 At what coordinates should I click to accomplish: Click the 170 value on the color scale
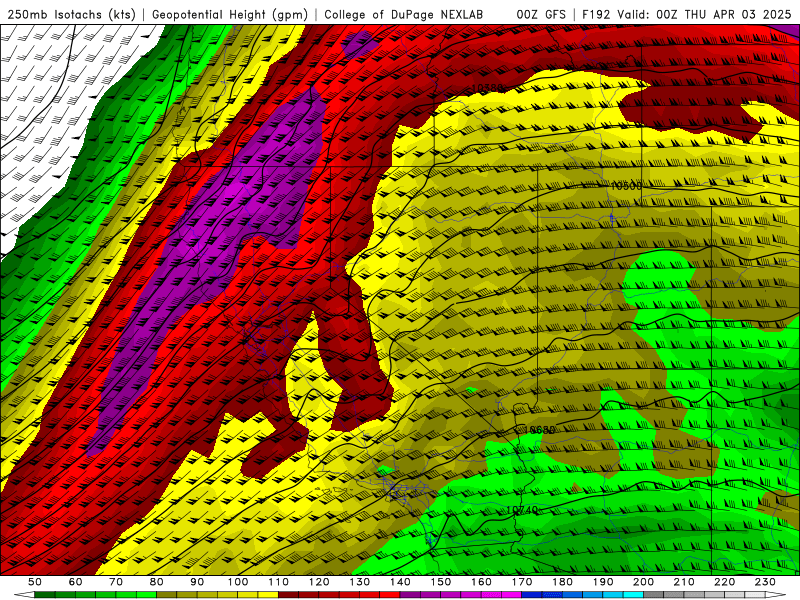point(522,582)
